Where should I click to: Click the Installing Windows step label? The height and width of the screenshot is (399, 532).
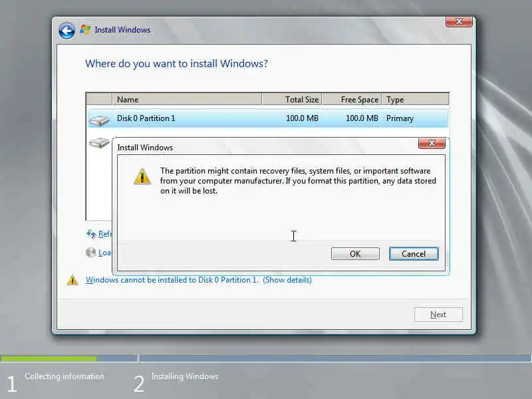(x=185, y=376)
